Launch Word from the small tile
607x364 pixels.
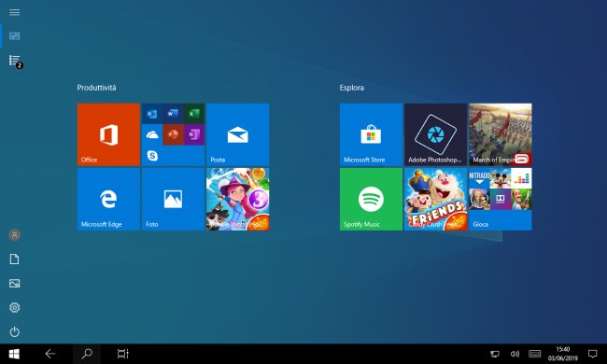(173, 114)
